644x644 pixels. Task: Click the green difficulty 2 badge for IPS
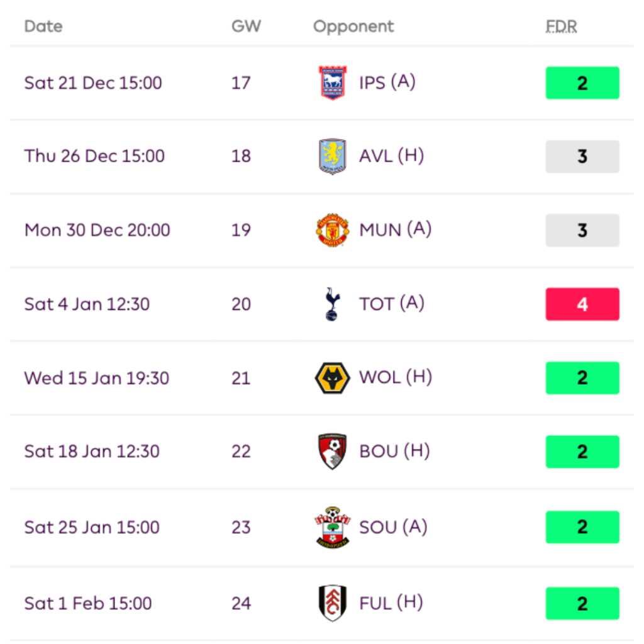[582, 83]
